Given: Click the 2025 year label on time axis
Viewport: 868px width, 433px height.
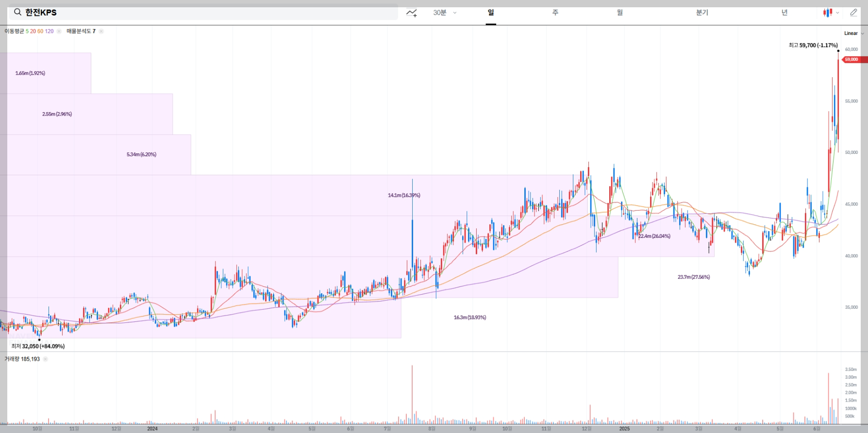Looking at the screenshot, I should [624, 429].
